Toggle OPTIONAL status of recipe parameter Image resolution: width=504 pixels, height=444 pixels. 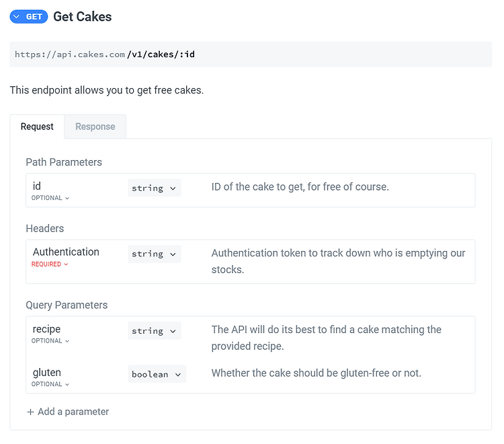[x=50, y=340]
